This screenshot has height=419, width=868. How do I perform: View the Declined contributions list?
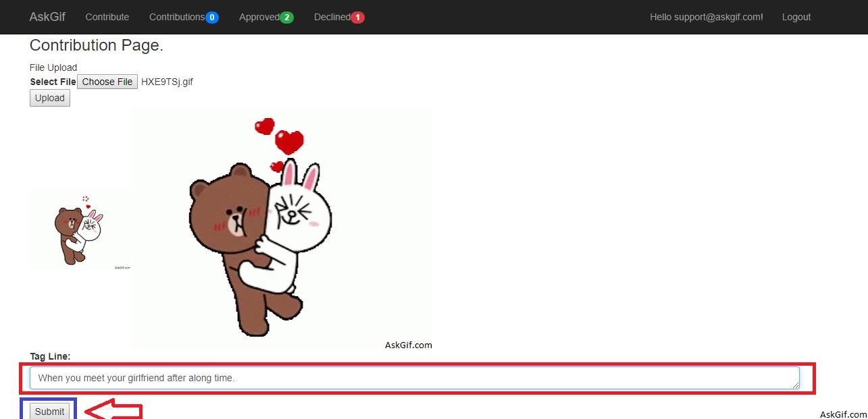[339, 17]
